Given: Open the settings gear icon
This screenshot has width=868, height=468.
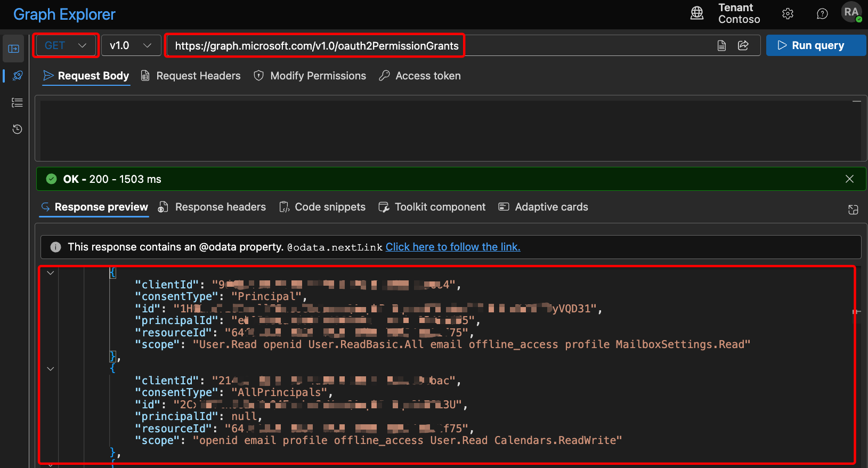Looking at the screenshot, I should pos(788,14).
